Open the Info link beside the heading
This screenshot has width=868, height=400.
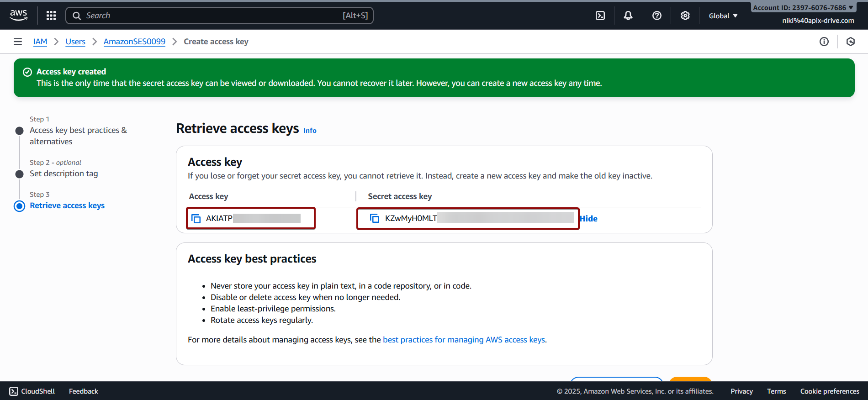pyautogui.click(x=310, y=131)
